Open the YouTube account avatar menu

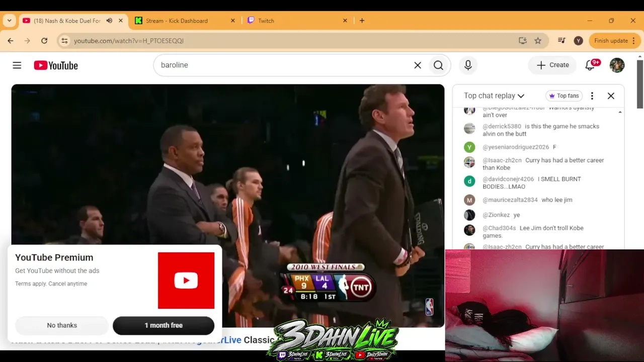(x=617, y=65)
